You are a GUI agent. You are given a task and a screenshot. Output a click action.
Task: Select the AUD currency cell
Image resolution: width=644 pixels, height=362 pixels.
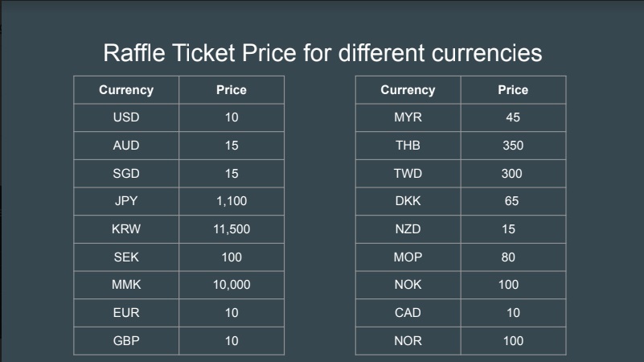(x=126, y=146)
